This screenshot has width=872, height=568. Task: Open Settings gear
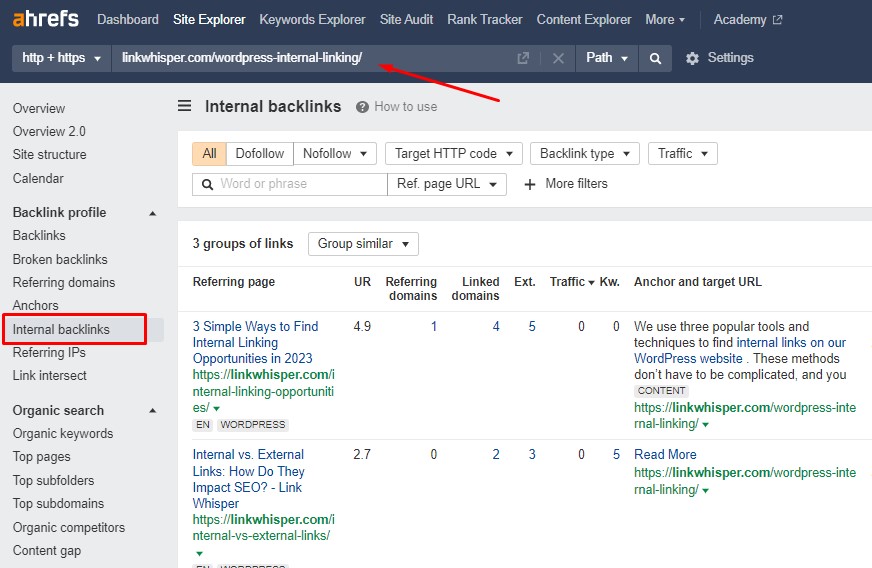pyautogui.click(x=692, y=58)
